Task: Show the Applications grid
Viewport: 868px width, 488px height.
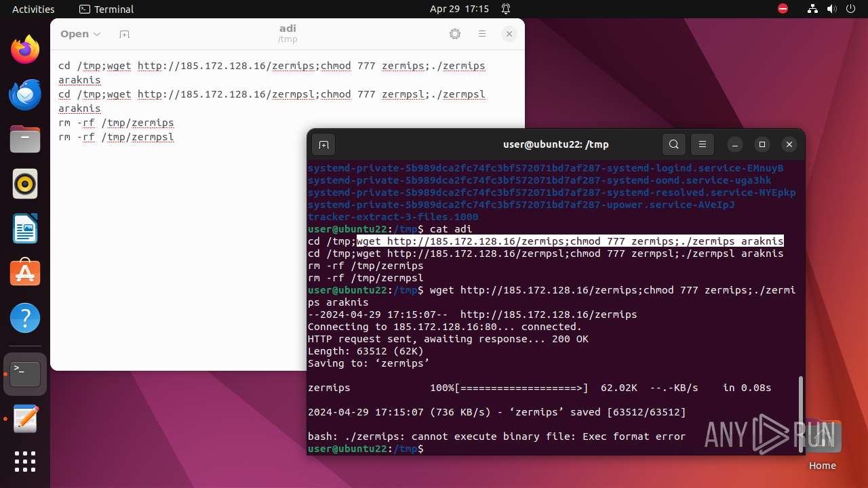Action: click(25, 462)
